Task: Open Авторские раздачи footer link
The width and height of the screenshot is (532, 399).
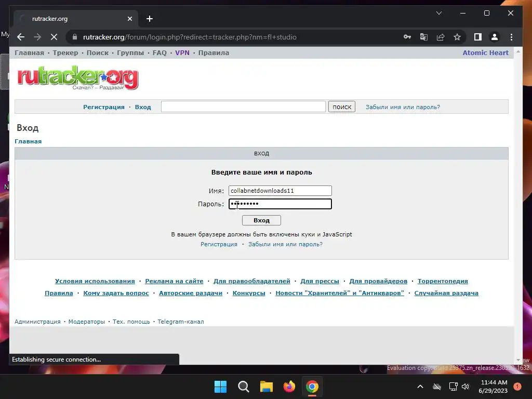Action: pos(191,293)
